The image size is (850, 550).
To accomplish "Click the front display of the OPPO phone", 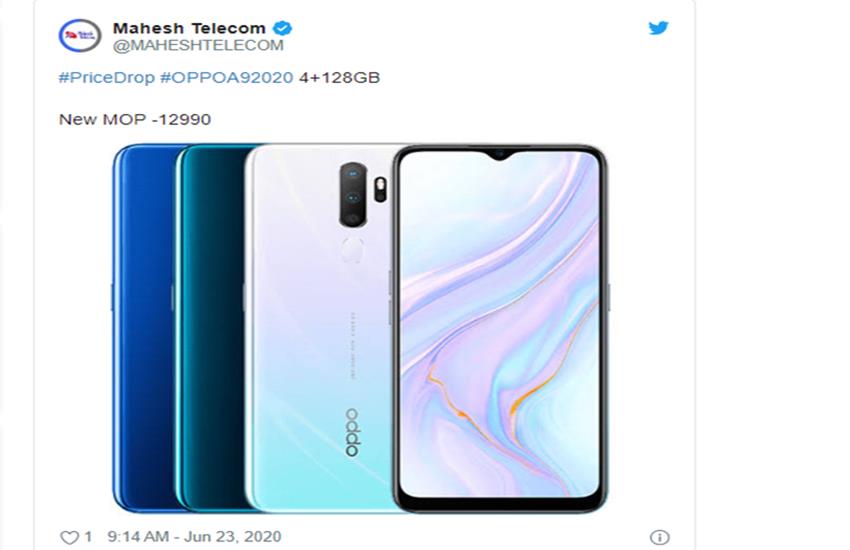I will tap(500, 325).
